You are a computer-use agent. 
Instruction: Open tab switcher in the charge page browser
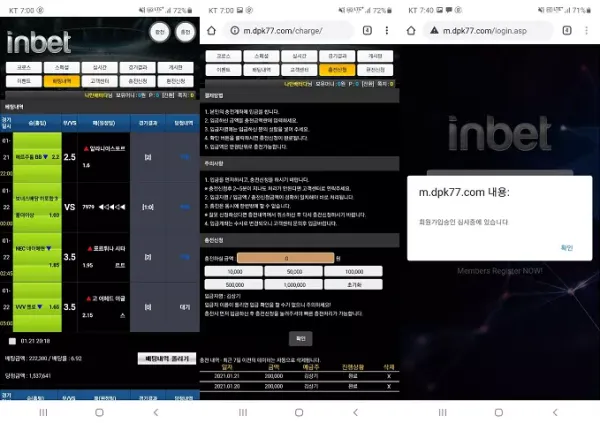click(x=367, y=31)
